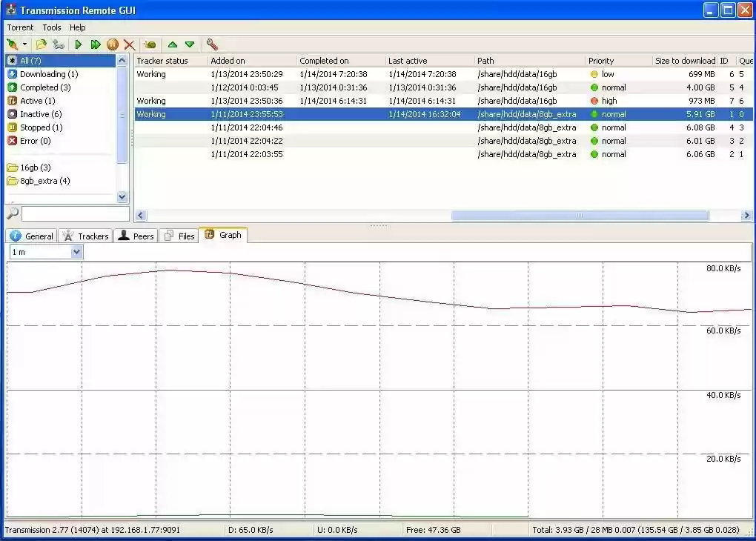The width and height of the screenshot is (756, 541).
Task: Click the filter search text box
Action: pyautogui.click(x=75, y=213)
